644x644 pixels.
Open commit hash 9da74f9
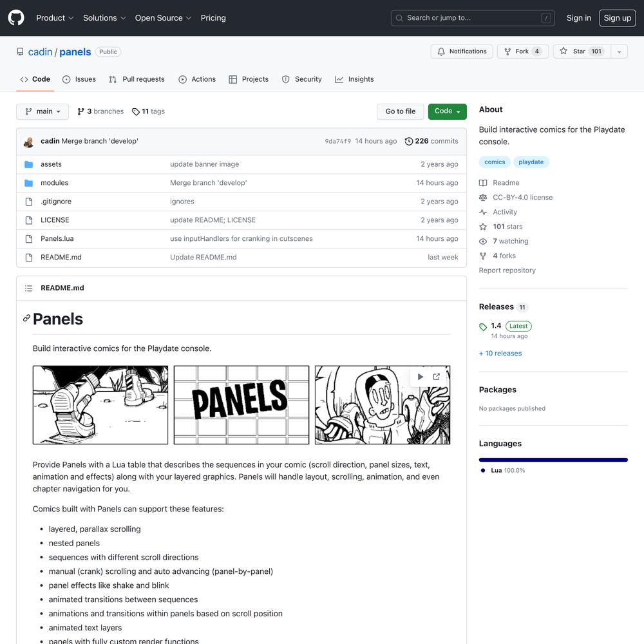(337, 141)
